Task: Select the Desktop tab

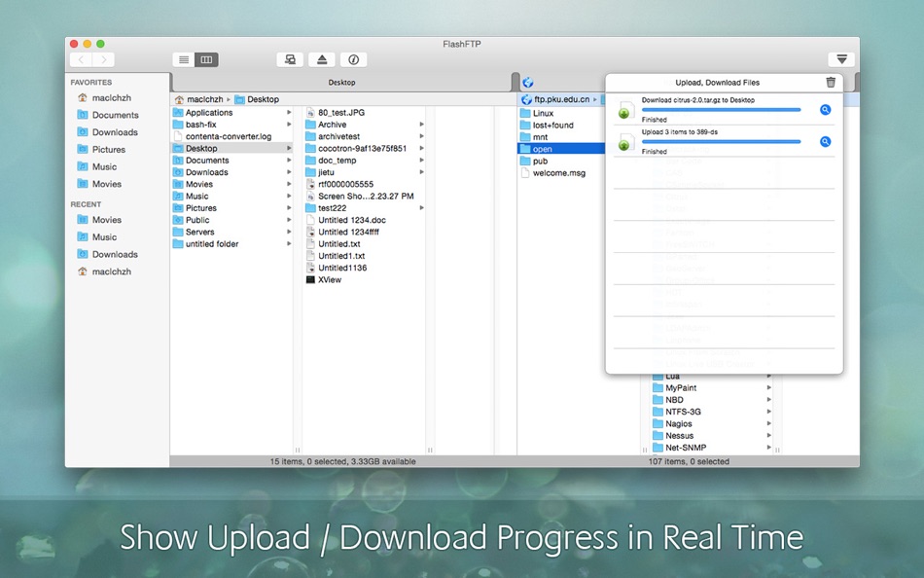Action: [x=341, y=83]
